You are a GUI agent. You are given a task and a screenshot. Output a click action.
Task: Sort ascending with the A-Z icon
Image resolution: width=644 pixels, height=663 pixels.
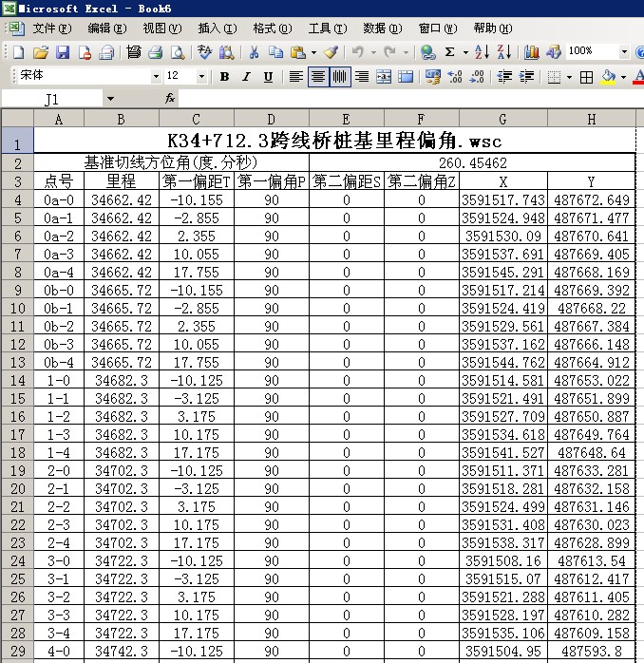482,52
